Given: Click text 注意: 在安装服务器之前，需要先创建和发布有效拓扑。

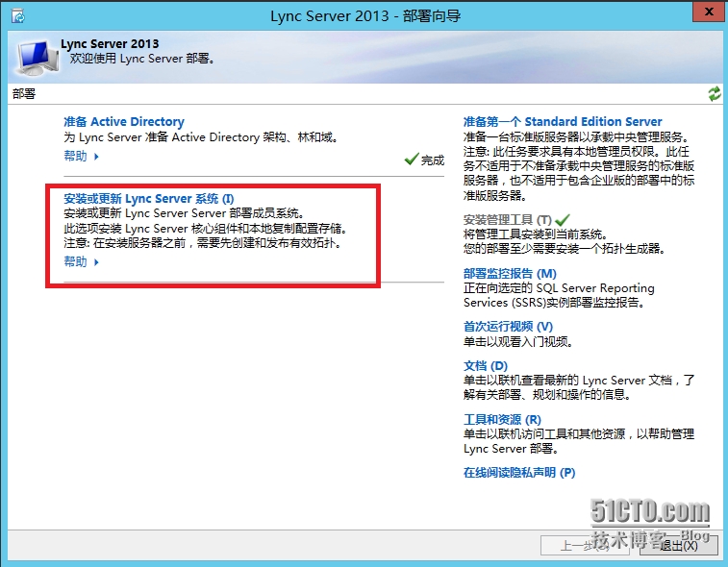Looking at the screenshot, I should 203,243.
